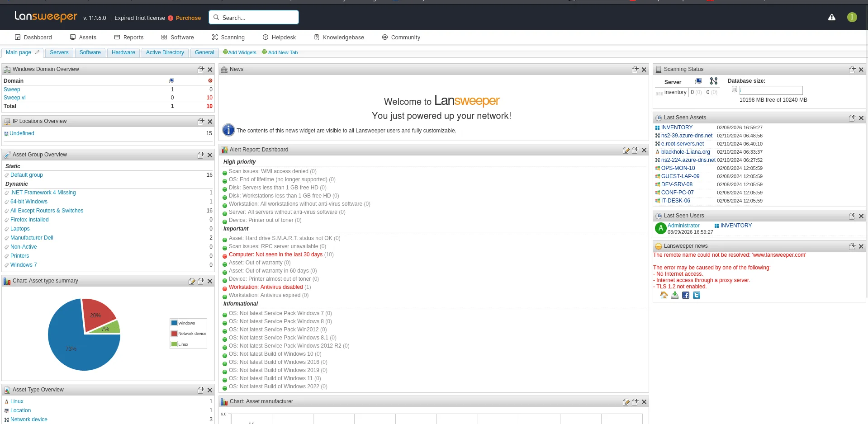The width and height of the screenshot is (868, 424).
Task: Open the Undefined IP location link
Action: tap(22, 133)
